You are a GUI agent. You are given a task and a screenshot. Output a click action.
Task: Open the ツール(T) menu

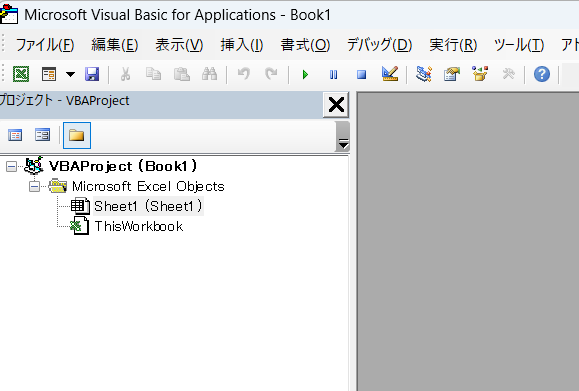(519, 45)
